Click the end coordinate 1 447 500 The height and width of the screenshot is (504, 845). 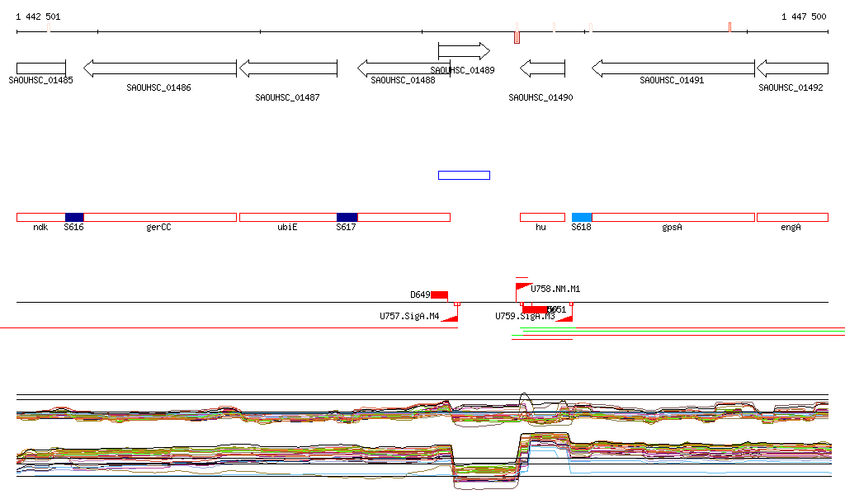[804, 16]
